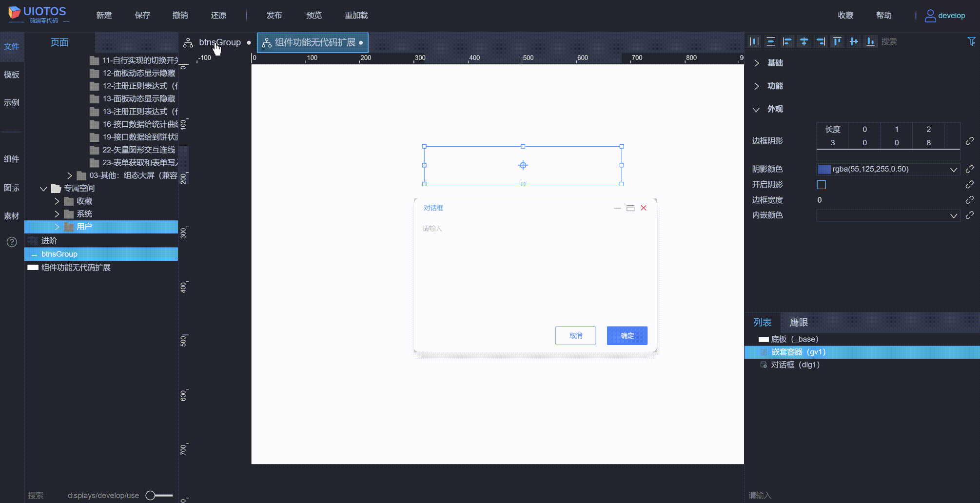
Task: Click the vertical distribute spacing icon
Action: pos(771,41)
